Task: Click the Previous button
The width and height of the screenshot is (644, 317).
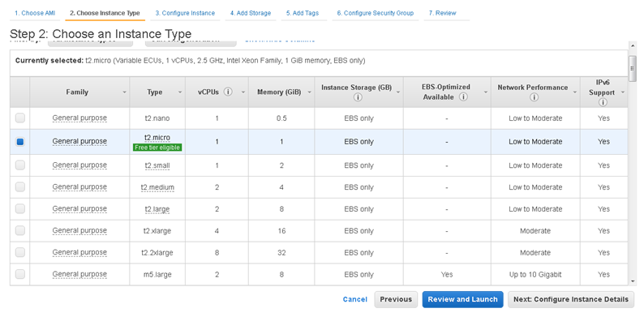Action: [x=396, y=299]
